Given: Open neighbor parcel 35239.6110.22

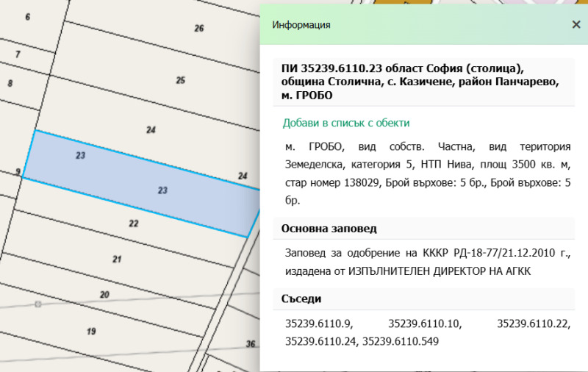Looking at the screenshot, I should point(533,323).
